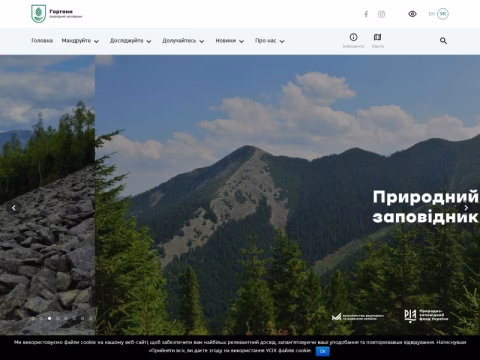Open the Досліджуйте menu item

point(127,41)
